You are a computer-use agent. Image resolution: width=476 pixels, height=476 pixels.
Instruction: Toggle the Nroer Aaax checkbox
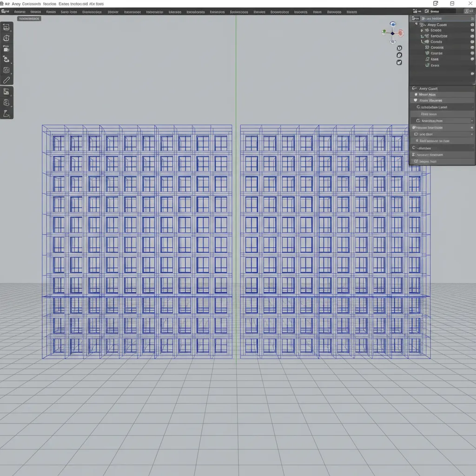[416, 94]
